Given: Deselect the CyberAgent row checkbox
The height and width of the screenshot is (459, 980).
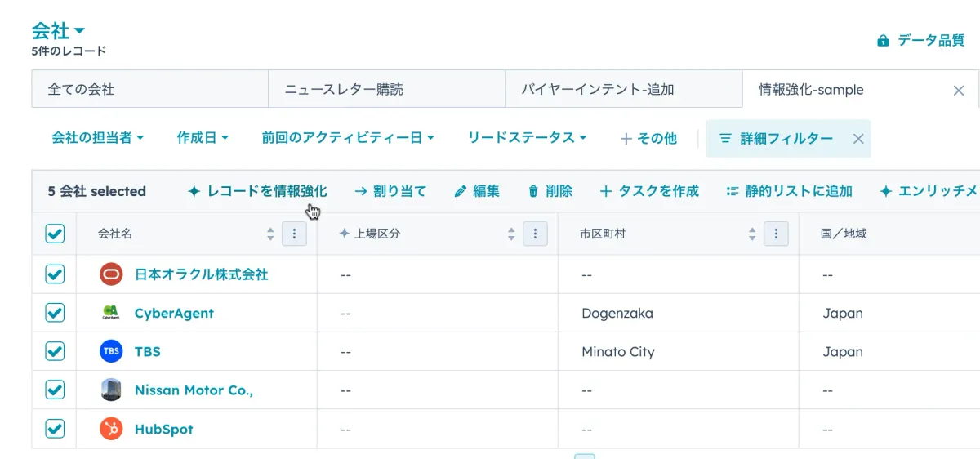Looking at the screenshot, I should [x=55, y=313].
